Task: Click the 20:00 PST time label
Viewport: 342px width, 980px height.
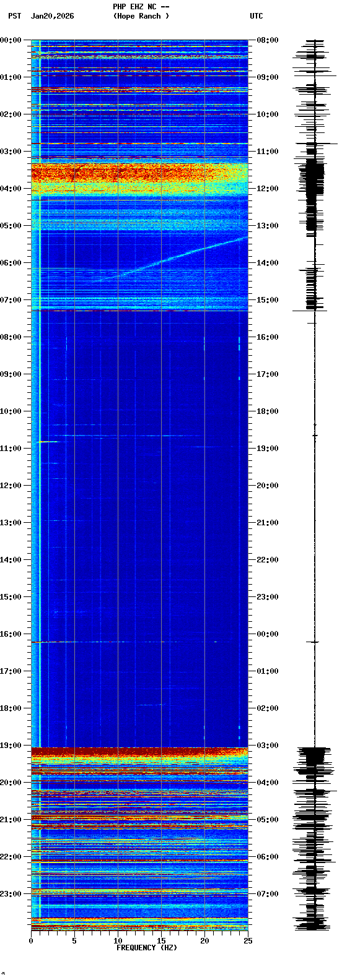Action: pyautogui.click(x=11, y=783)
